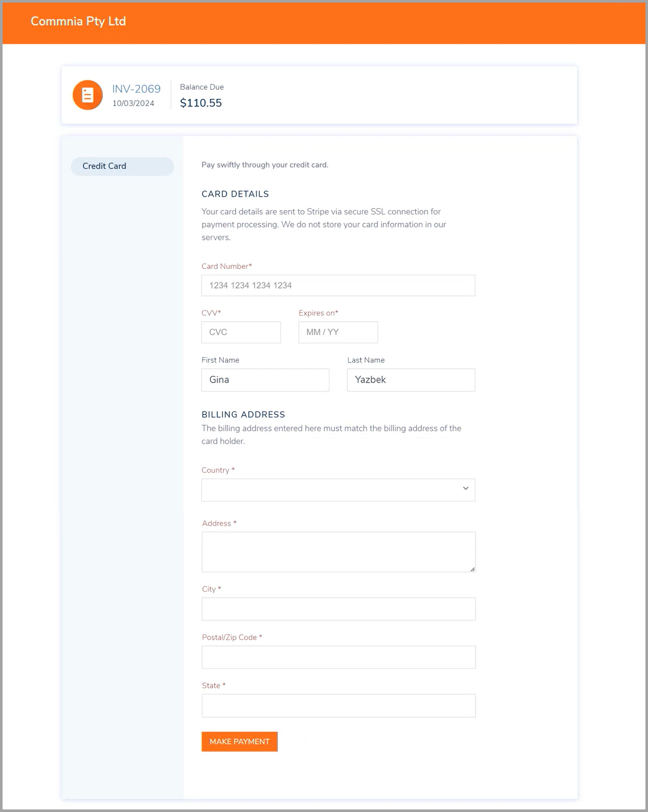648x812 pixels.
Task: Click the Address box resize handle
Action: [472, 569]
